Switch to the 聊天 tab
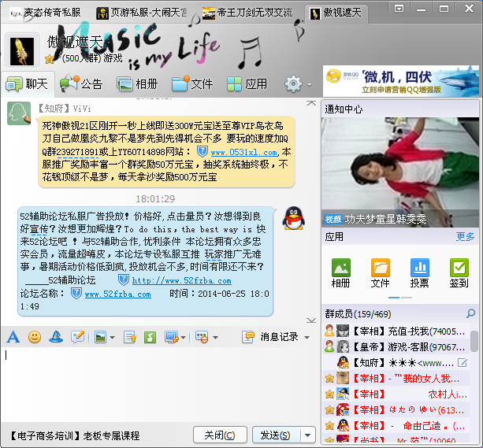The height and width of the screenshot is (448, 483). (x=28, y=83)
